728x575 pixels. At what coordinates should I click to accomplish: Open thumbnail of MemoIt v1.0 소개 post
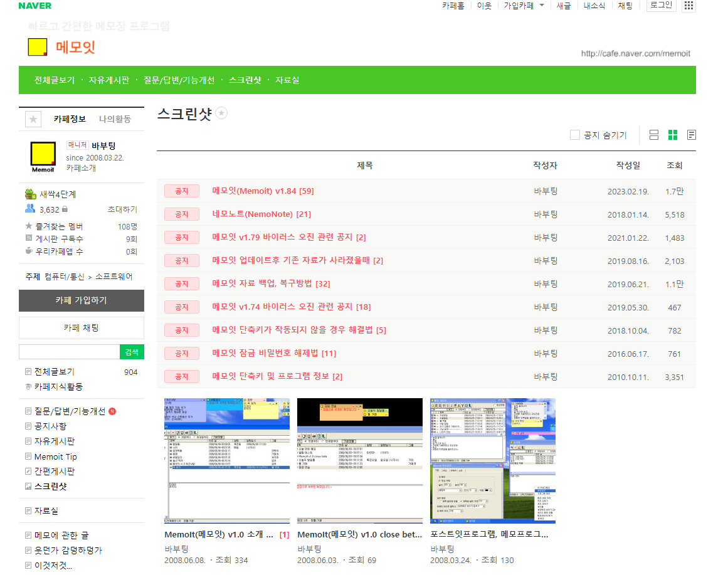coord(227,461)
